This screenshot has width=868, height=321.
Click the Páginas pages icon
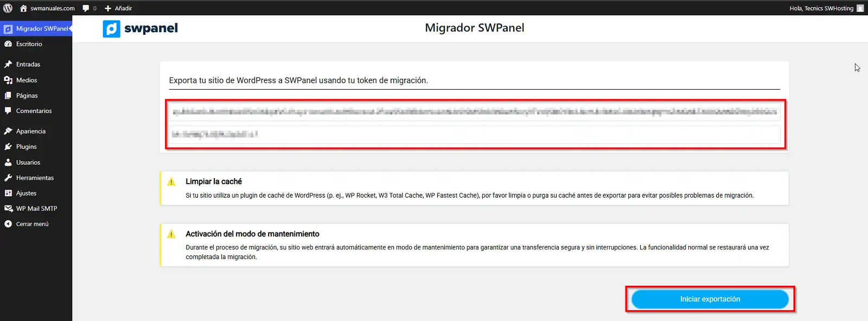coord(8,95)
